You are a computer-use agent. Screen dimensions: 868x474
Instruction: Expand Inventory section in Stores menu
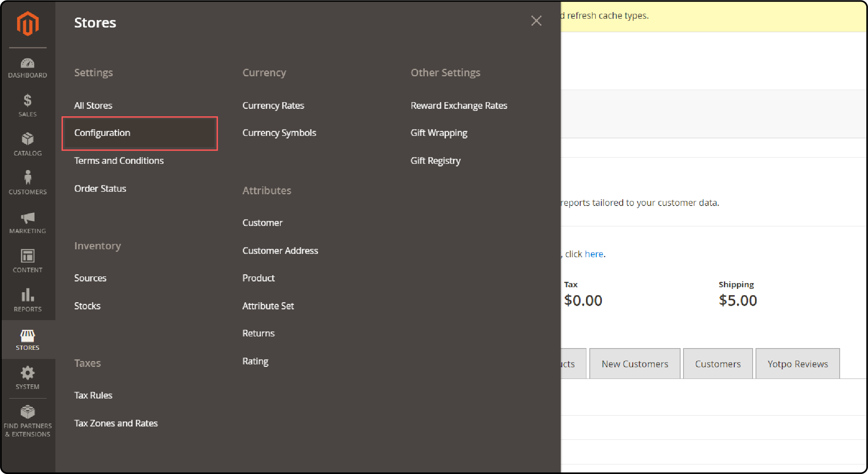tap(97, 246)
